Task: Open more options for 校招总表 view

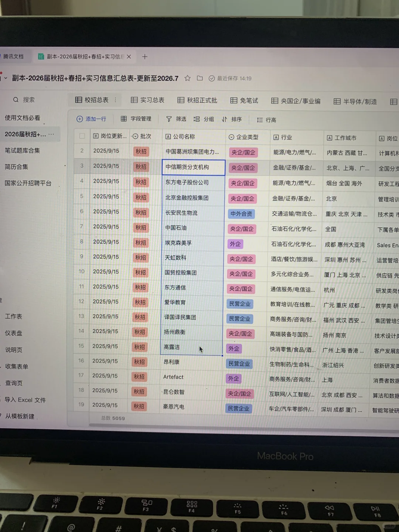Action: point(116,100)
